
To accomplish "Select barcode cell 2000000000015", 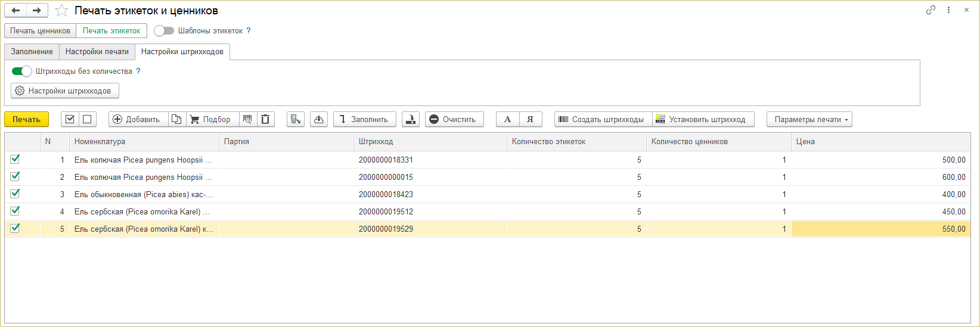I will click(430, 177).
